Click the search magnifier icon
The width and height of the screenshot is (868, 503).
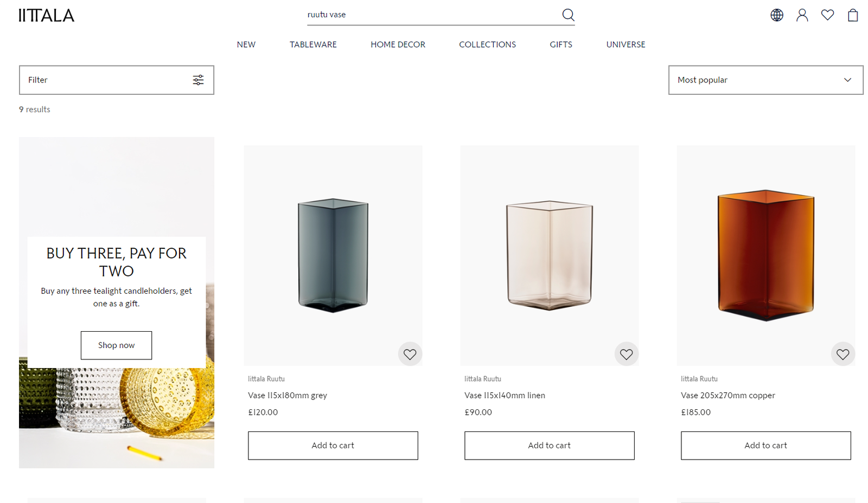[568, 15]
